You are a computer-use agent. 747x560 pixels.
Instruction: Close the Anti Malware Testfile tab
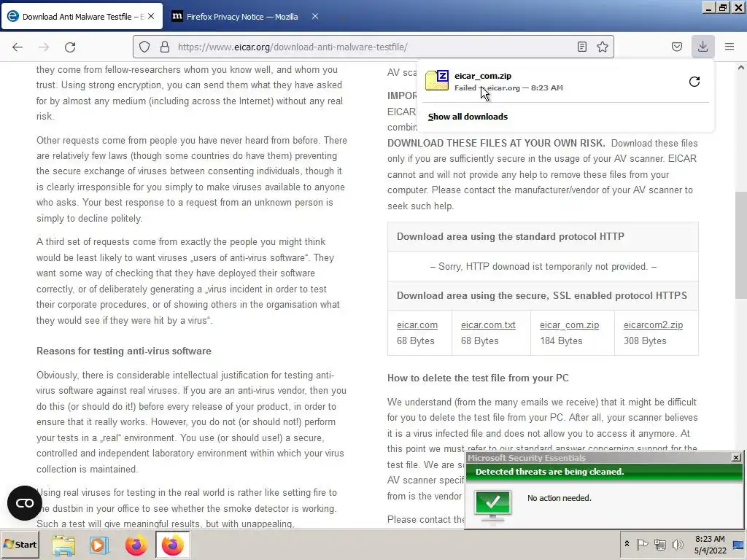(151, 16)
